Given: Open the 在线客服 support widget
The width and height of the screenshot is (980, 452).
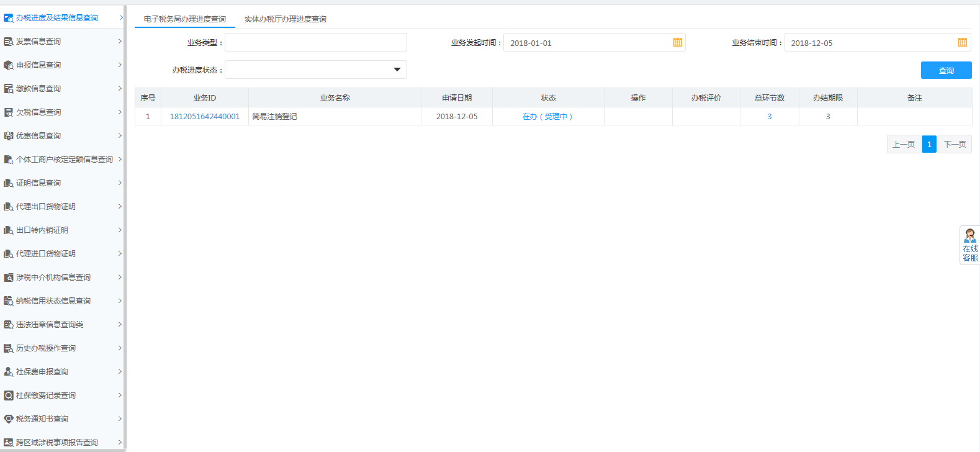Looking at the screenshot, I should 969,245.
